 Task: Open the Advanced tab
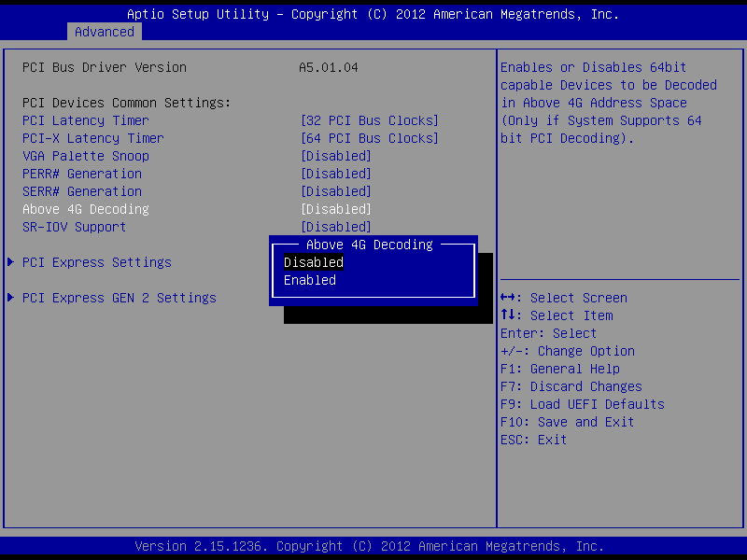[105, 32]
